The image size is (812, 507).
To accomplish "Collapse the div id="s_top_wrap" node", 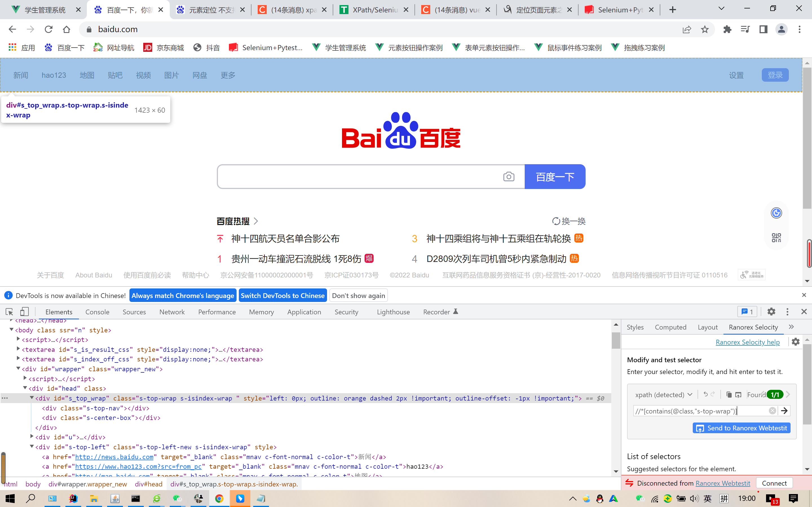I will coord(32,398).
